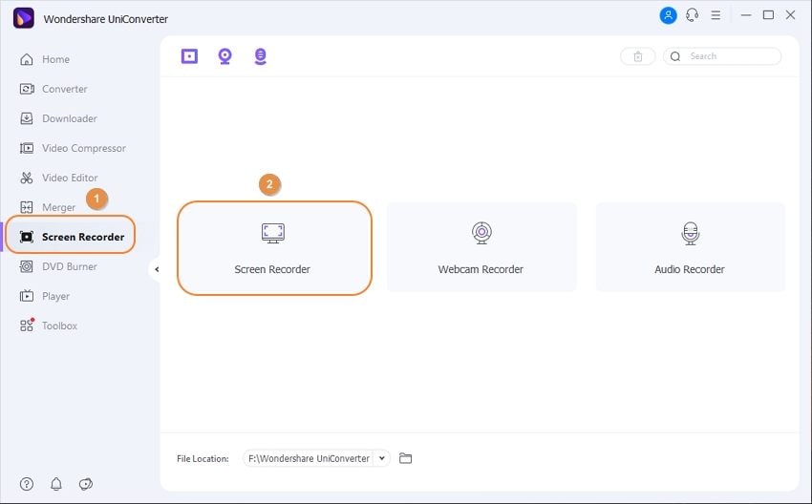This screenshot has width=812, height=504.
Task: Close the UniConverter window
Action: click(x=790, y=15)
